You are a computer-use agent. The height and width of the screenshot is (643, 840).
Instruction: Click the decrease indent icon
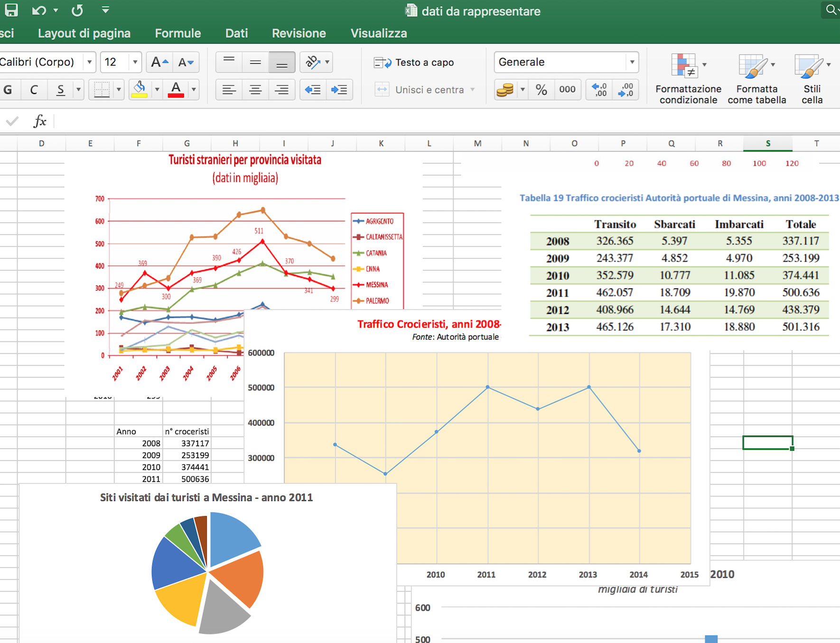313,90
